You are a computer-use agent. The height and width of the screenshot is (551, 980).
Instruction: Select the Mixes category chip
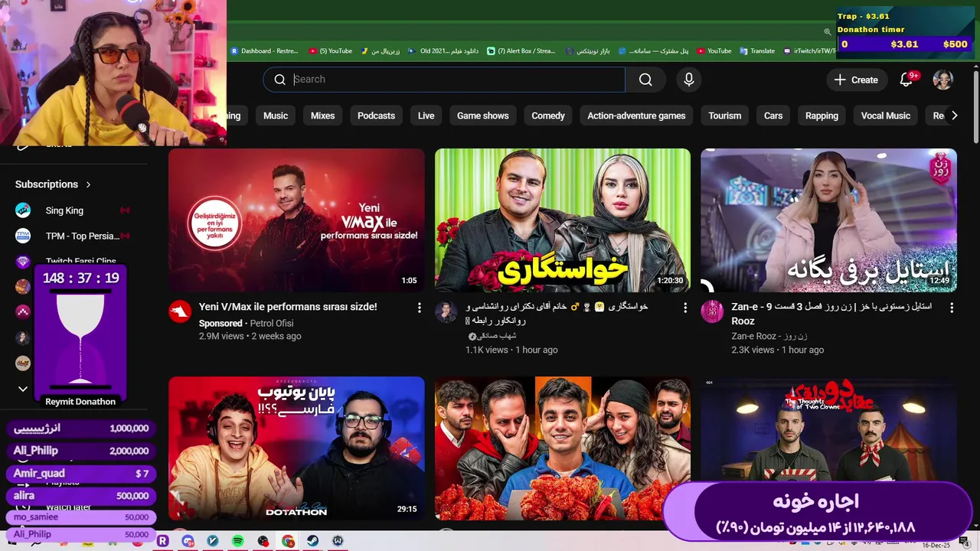[x=322, y=116]
